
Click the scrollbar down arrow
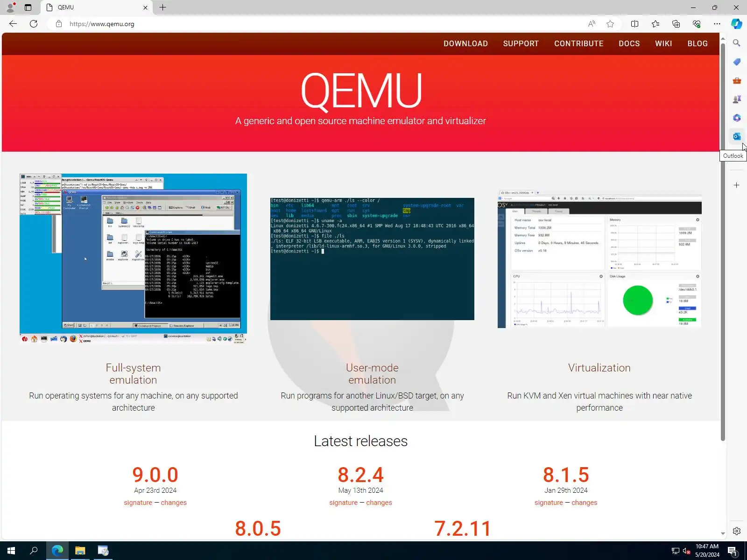723,533
